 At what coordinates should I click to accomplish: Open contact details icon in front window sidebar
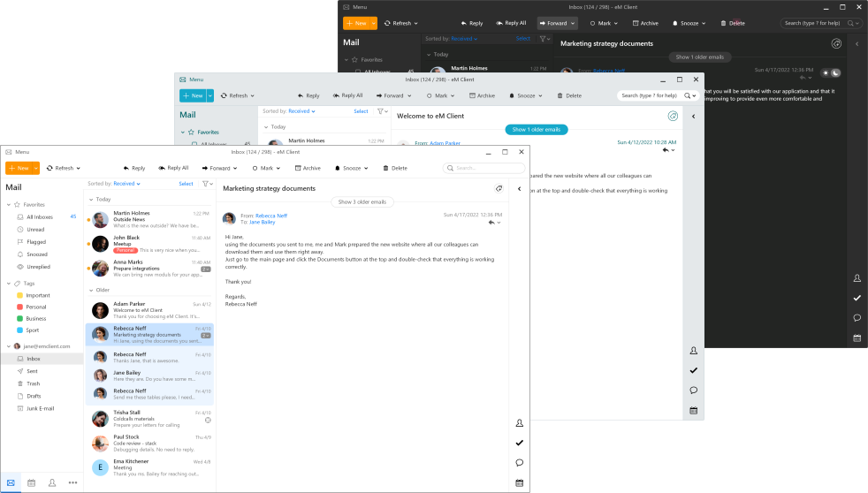519,423
